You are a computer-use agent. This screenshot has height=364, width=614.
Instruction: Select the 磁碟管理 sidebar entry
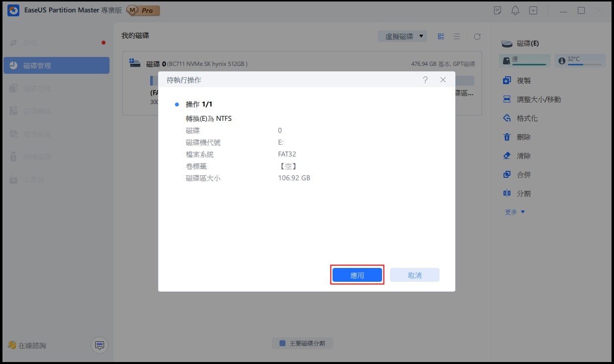point(56,65)
